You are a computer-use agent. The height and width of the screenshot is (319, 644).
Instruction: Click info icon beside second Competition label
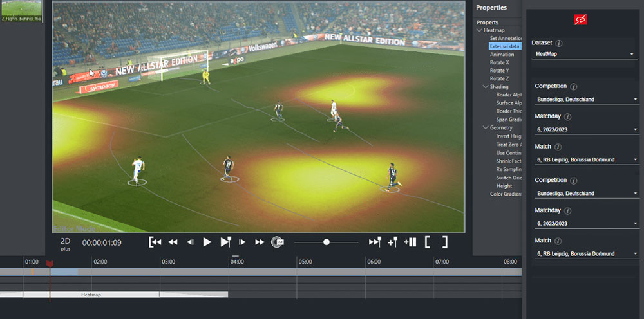click(x=574, y=181)
